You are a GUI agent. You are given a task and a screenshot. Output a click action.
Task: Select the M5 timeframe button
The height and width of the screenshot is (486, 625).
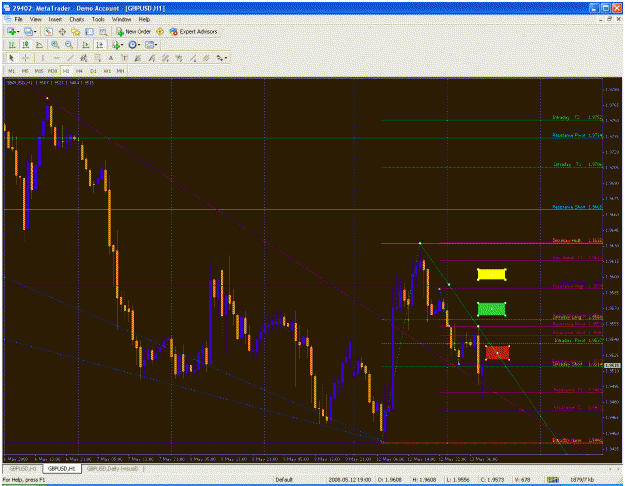click(25, 71)
